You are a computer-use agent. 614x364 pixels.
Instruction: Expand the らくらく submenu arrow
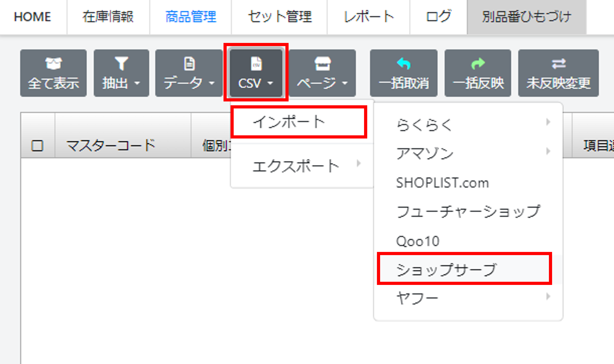pyautogui.click(x=548, y=122)
